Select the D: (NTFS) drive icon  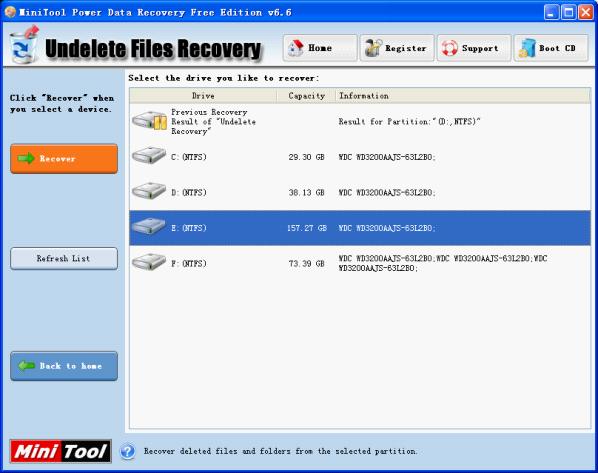[x=149, y=191]
